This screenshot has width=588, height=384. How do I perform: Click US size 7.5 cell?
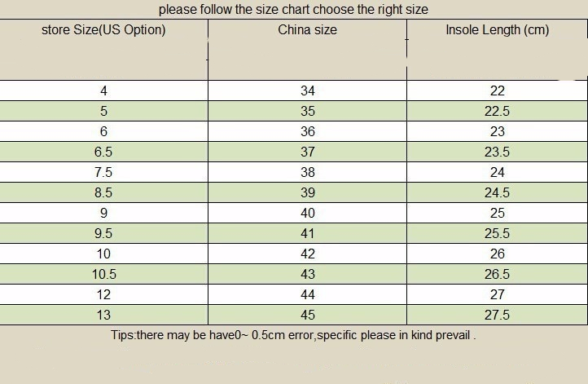pos(103,172)
